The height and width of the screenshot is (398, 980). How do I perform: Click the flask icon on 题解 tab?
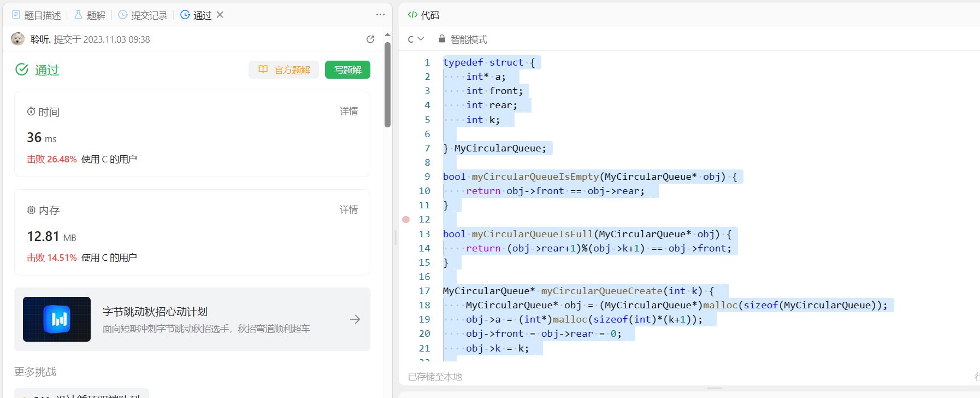(78, 15)
